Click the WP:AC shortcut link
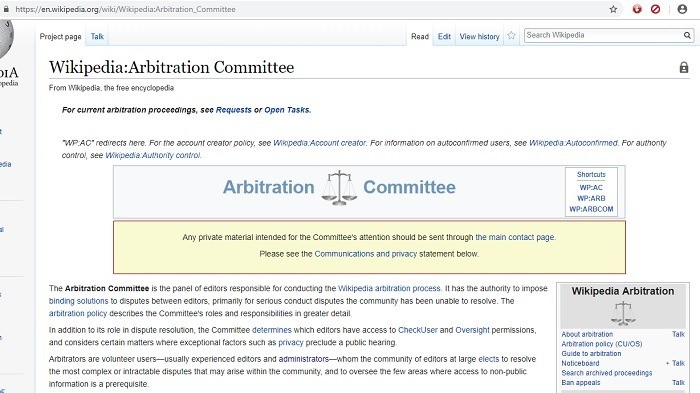Screen dimensions: 700x393 [591, 188]
